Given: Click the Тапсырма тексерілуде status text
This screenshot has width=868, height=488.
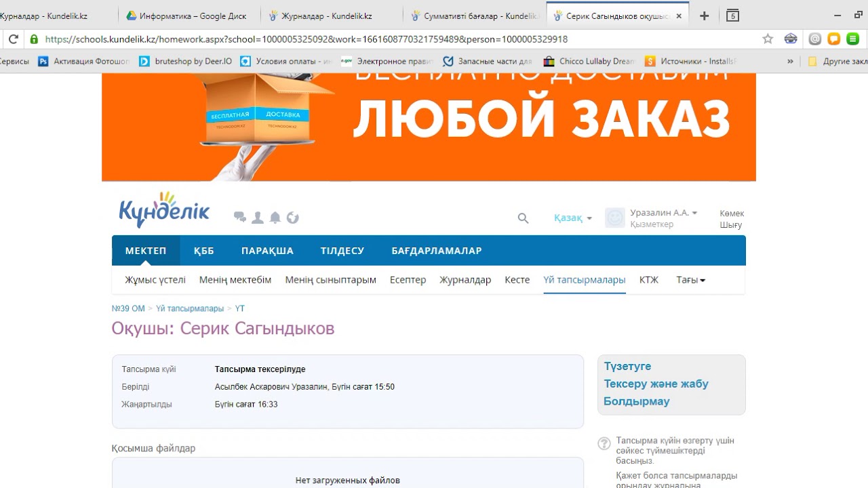Looking at the screenshot, I should (x=260, y=369).
